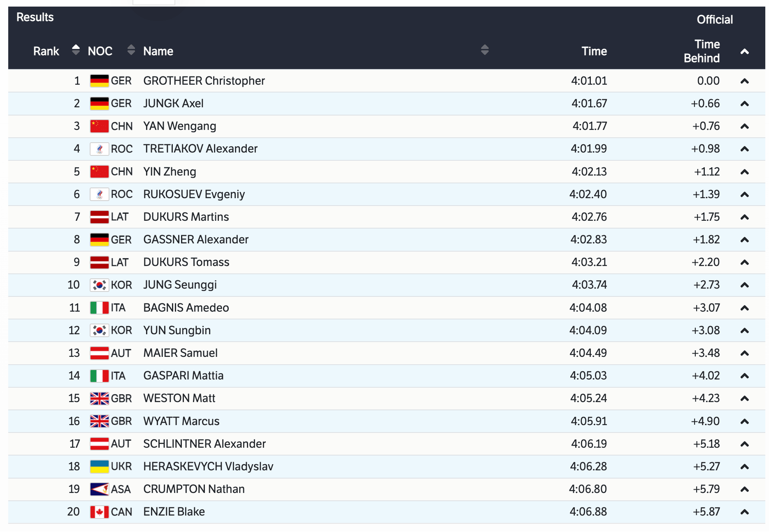
Task: Sort results by NOC column arrows
Action: click(x=131, y=50)
